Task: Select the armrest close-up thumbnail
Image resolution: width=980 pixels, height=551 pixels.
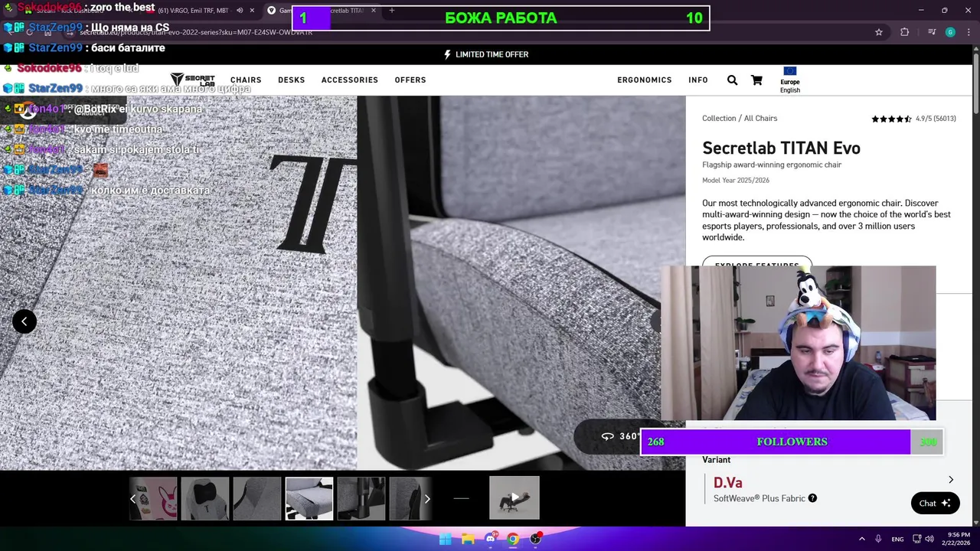Action: pos(361,498)
